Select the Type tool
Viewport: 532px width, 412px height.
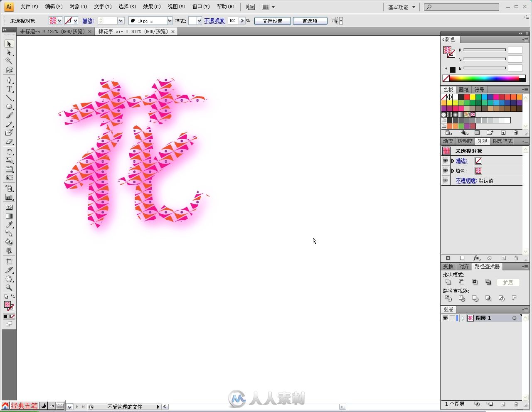tap(9, 89)
